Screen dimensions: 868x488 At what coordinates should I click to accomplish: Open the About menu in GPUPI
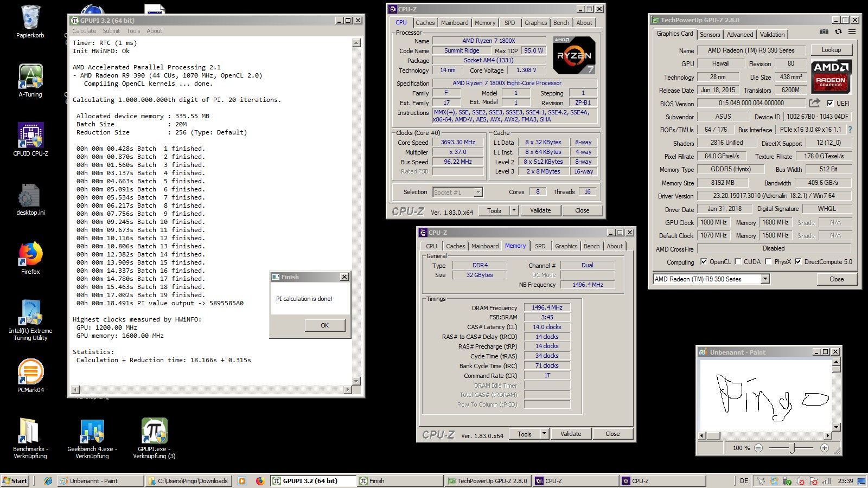click(155, 31)
